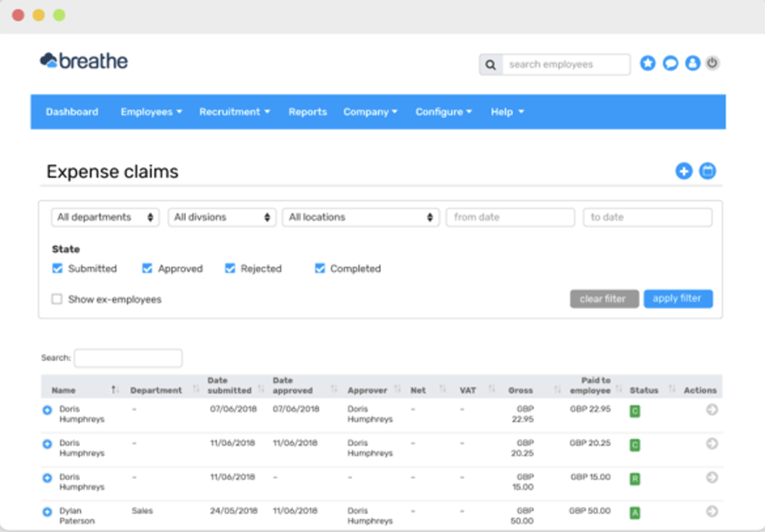765x532 pixels.
Task: Expand the Help menu
Action: [x=507, y=112]
